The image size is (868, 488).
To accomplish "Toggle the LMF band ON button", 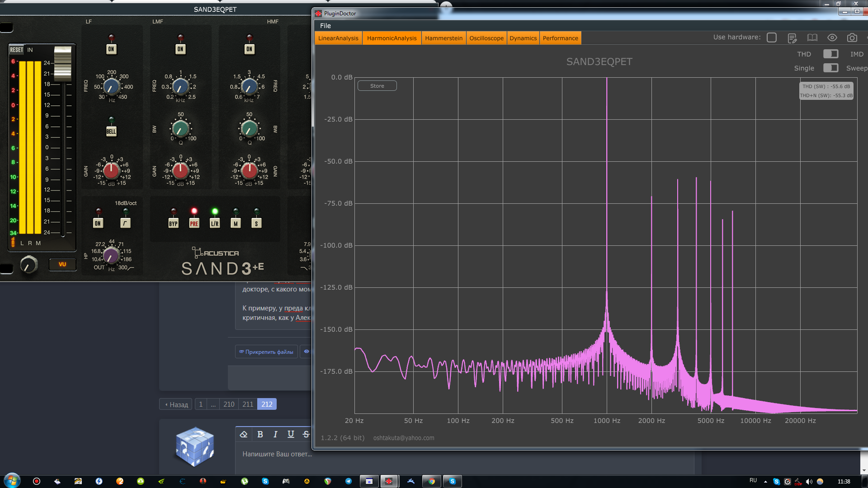I will (x=180, y=49).
